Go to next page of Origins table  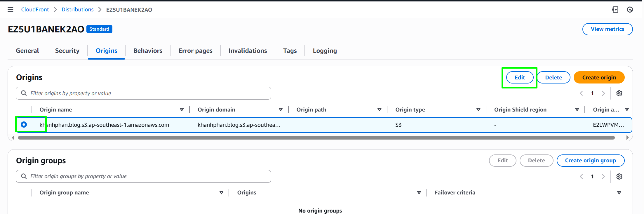point(603,93)
